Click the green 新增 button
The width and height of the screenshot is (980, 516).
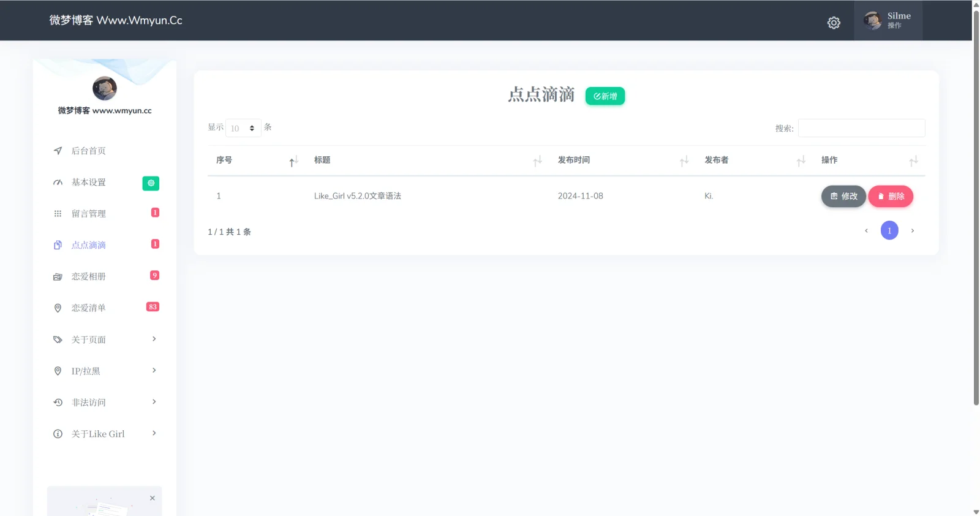coord(605,96)
